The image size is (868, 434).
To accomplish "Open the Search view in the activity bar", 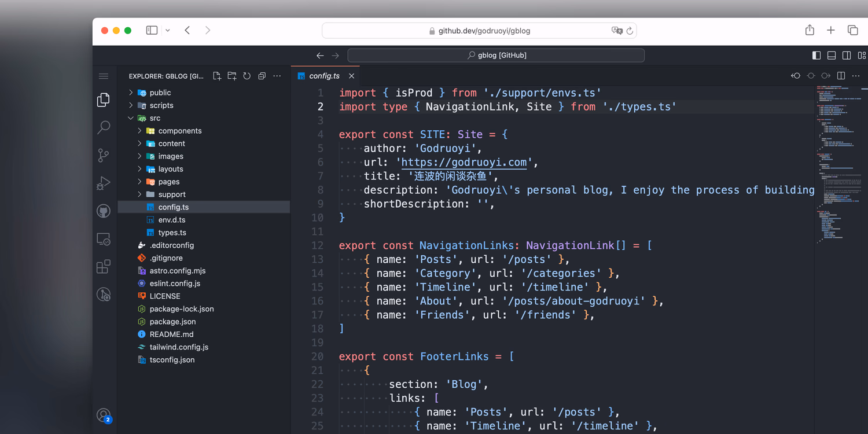I will (104, 127).
